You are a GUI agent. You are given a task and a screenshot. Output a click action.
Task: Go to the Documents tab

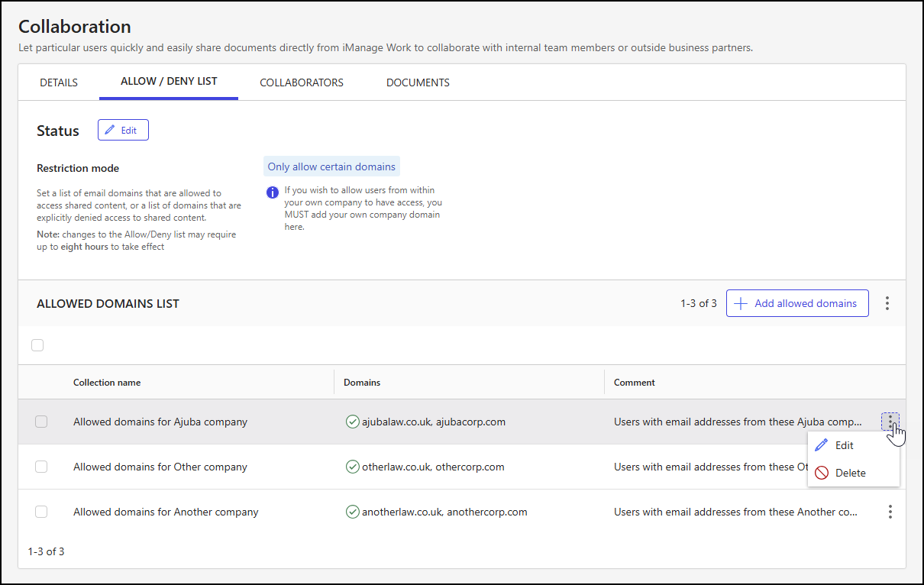[418, 82]
